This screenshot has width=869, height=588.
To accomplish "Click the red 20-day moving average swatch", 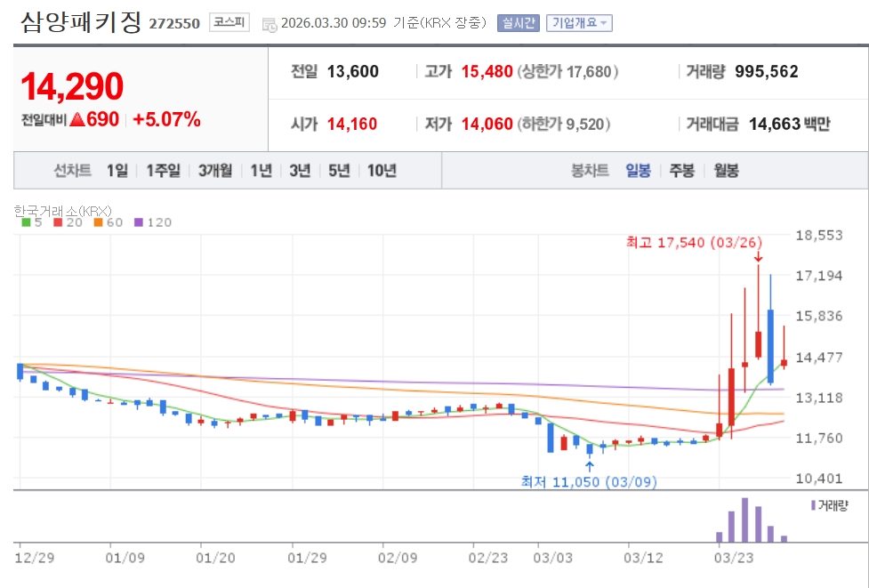I will [x=58, y=222].
